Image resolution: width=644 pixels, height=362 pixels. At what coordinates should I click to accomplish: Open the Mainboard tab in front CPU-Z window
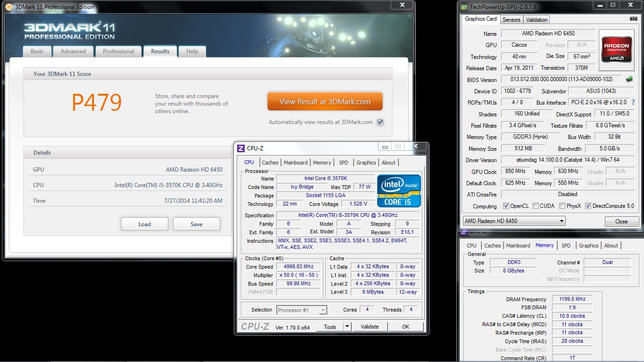tap(296, 163)
